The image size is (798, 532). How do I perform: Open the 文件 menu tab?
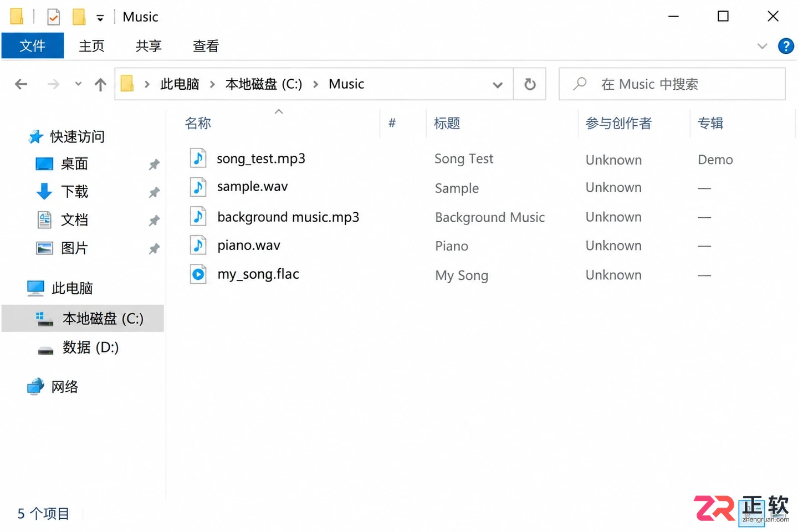point(33,45)
